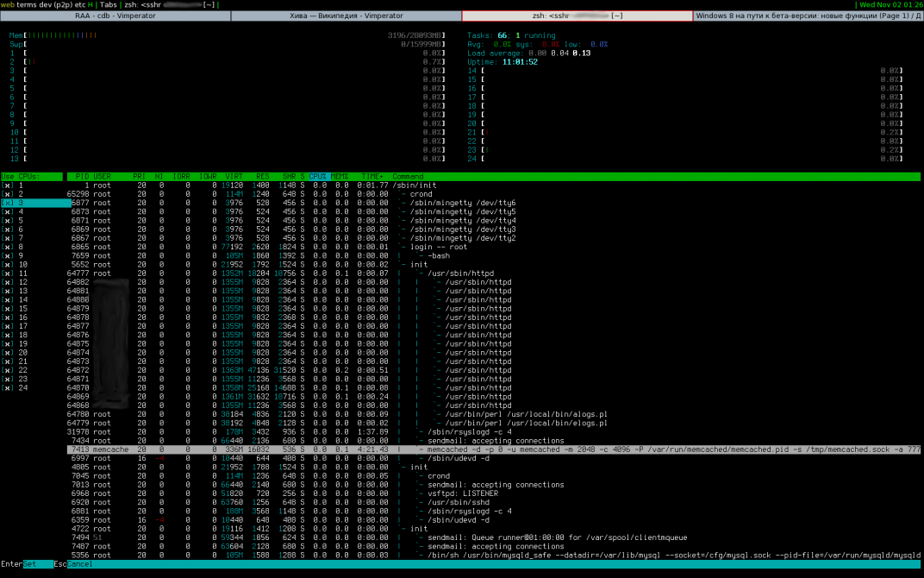Uncheck CPU 12 in the affinity list
Image resolution: width=924 pixels, height=578 pixels.
tap(8, 282)
